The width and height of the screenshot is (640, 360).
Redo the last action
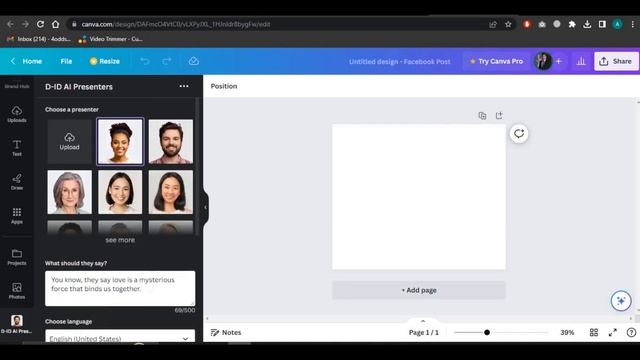167,61
